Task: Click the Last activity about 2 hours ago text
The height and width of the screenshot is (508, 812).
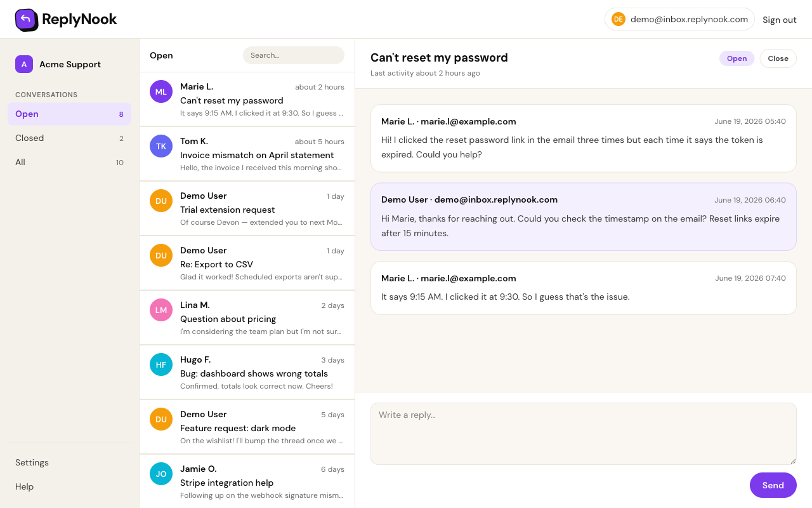Action: point(425,73)
